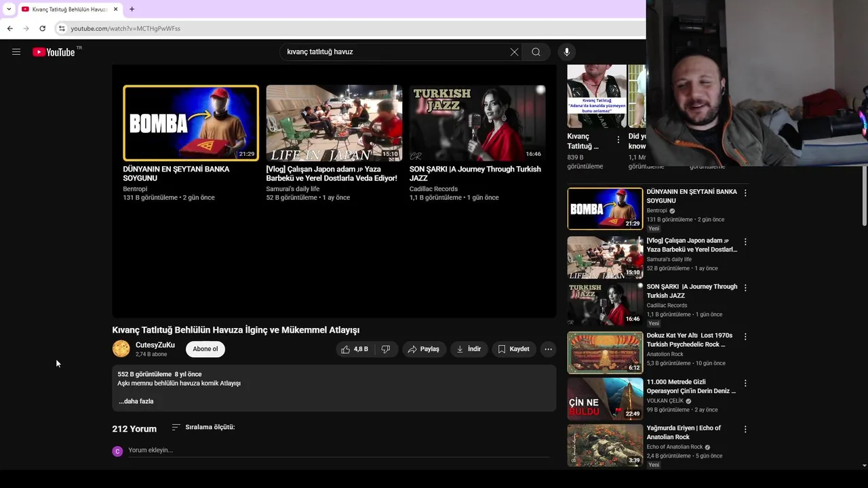Image resolution: width=868 pixels, height=488 pixels.
Task: Open options menu for Kıvanç Tatlıtuğ short
Action: click(x=618, y=140)
